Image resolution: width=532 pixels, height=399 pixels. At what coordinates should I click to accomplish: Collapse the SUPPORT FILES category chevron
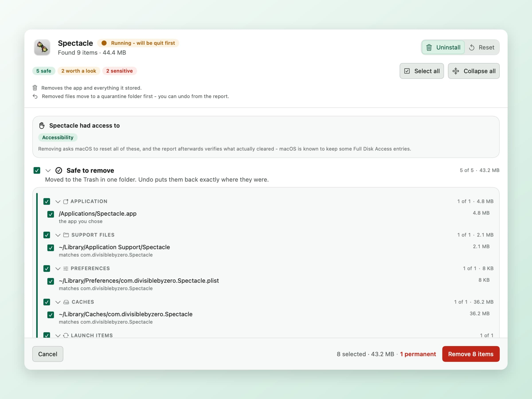58,235
